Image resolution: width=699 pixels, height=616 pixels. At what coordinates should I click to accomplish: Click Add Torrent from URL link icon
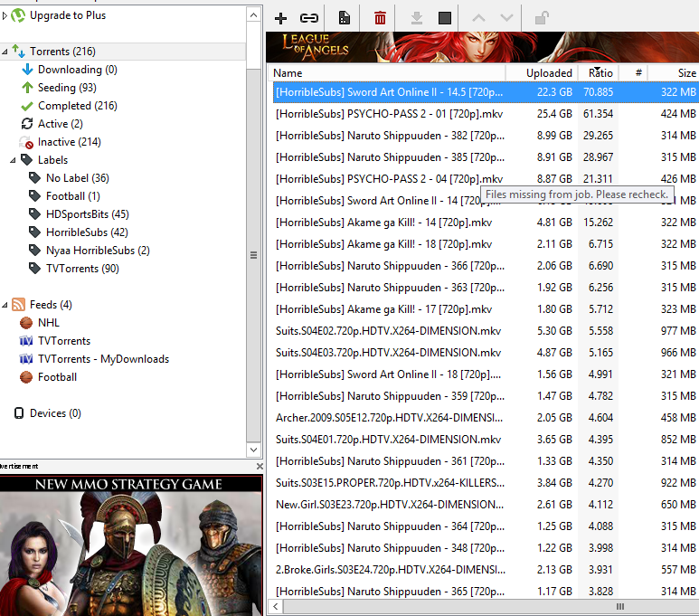pyautogui.click(x=309, y=18)
